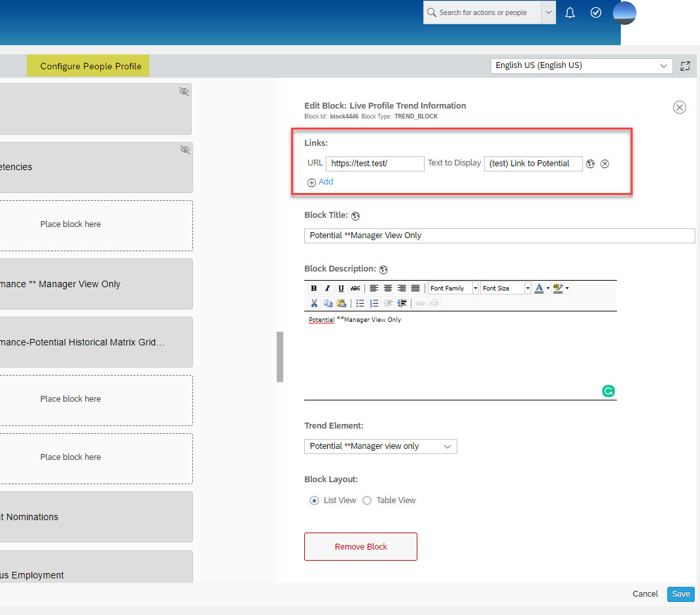Insert a bulleted list

360,304
